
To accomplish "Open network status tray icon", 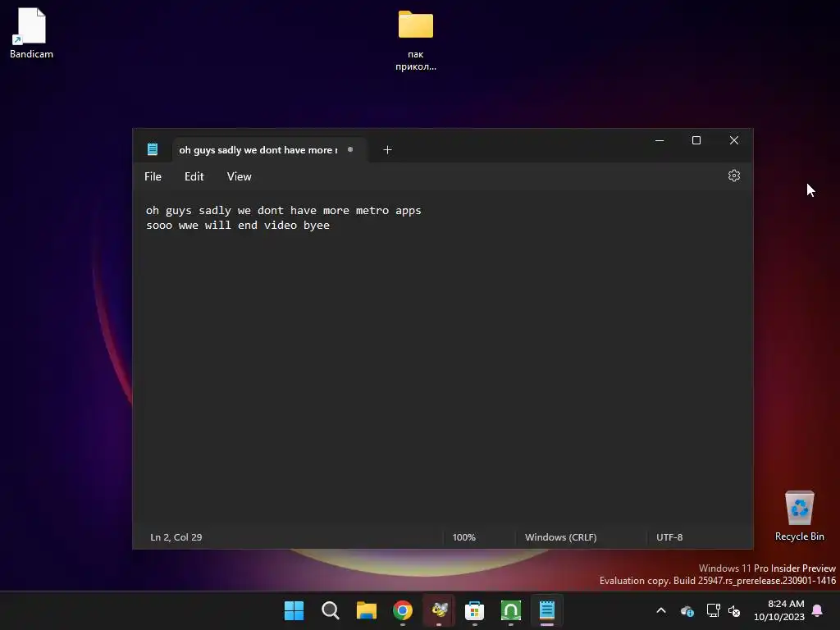I will click(x=713, y=610).
